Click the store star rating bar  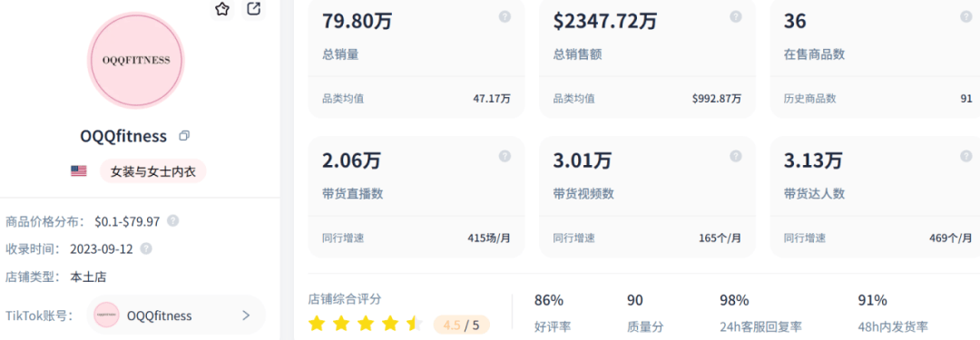(x=367, y=324)
